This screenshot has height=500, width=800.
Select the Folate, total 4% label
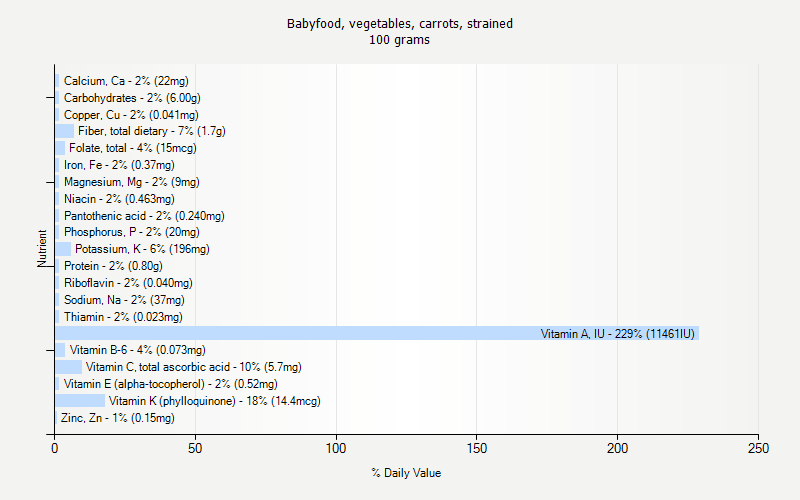[133, 148]
